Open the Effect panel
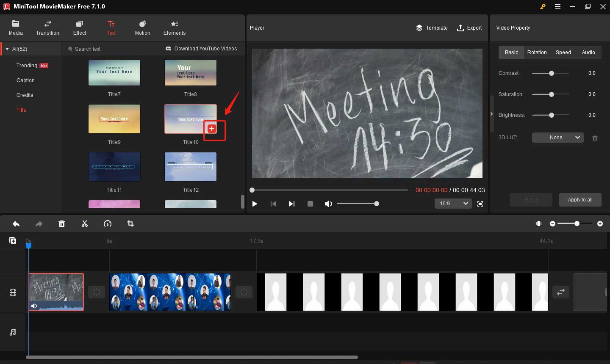610x364 pixels. (79, 28)
